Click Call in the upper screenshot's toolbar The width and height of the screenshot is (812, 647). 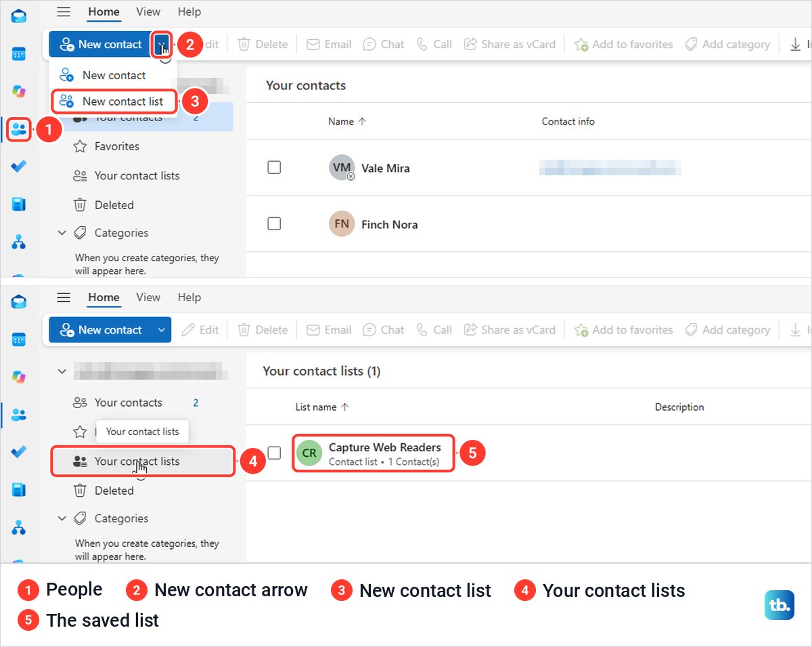(x=434, y=44)
